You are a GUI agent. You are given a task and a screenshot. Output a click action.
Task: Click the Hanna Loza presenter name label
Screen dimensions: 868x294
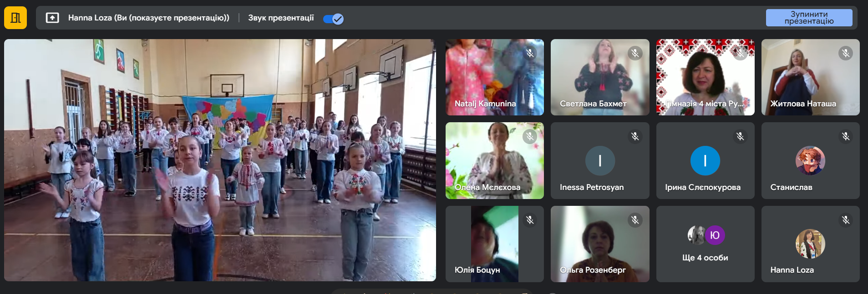coord(148,18)
